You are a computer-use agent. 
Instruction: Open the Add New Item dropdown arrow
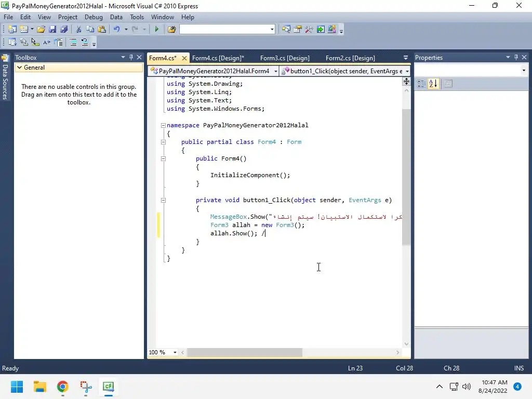coord(32,30)
